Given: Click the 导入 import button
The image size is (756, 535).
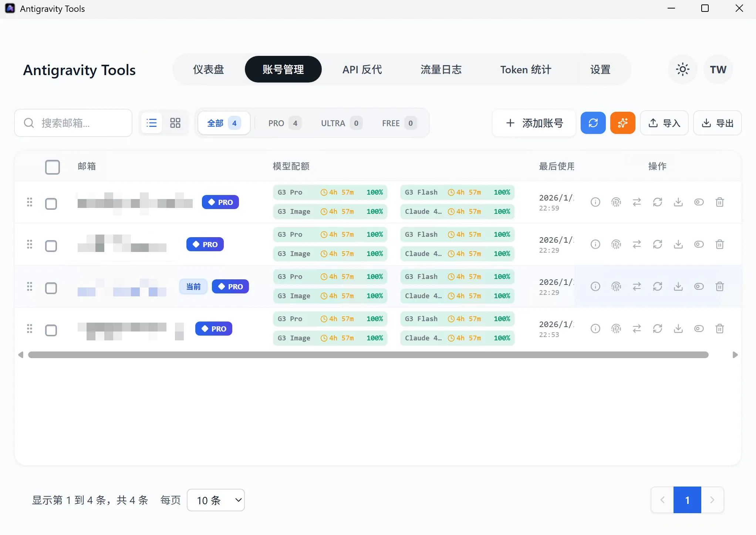Looking at the screenshot, I should 664,123.
